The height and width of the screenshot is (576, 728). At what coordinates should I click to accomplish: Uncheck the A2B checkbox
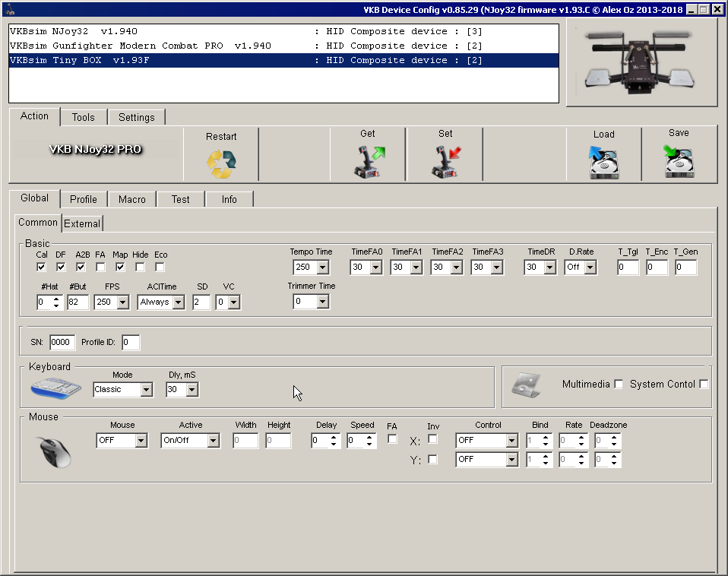pyautogui.click(x=81, y=267)
